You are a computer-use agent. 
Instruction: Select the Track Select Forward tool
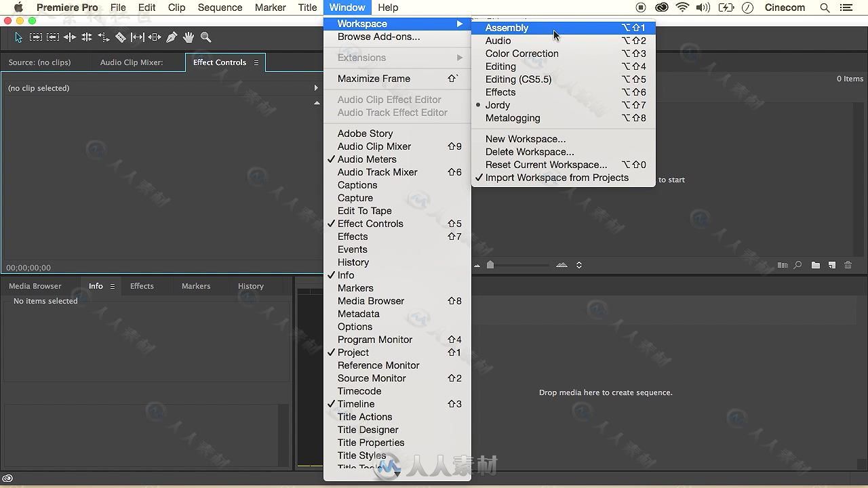pos(36,37)
